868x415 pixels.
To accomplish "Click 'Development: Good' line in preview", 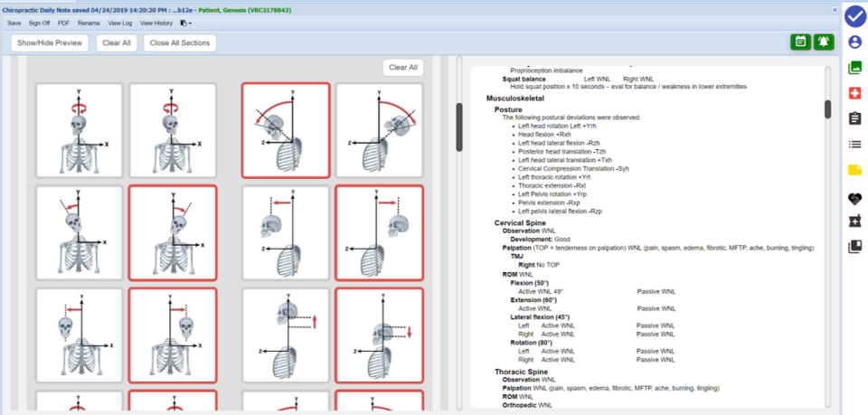I will [x=541, y=240].
